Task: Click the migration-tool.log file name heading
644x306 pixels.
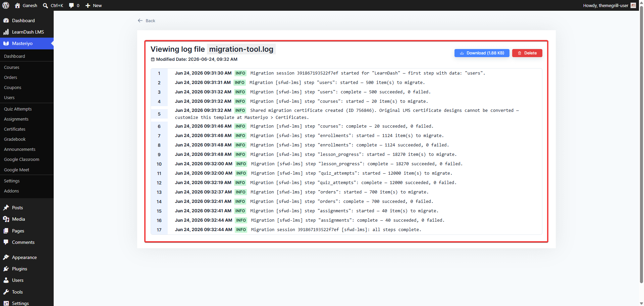Action: click(241, 49)
